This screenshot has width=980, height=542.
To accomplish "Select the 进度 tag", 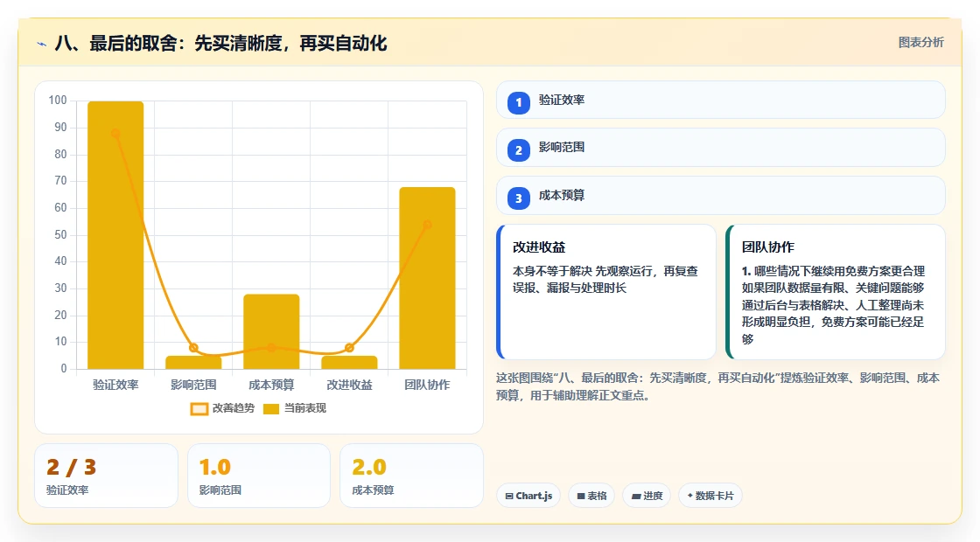I will click(x=647, y=496).
